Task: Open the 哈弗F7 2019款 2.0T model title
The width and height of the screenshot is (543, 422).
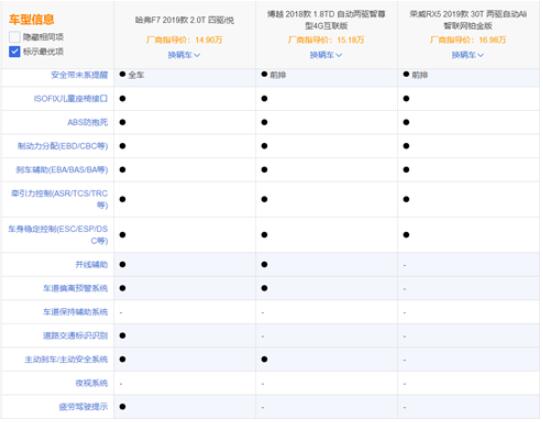Action: tap(185, 20)
